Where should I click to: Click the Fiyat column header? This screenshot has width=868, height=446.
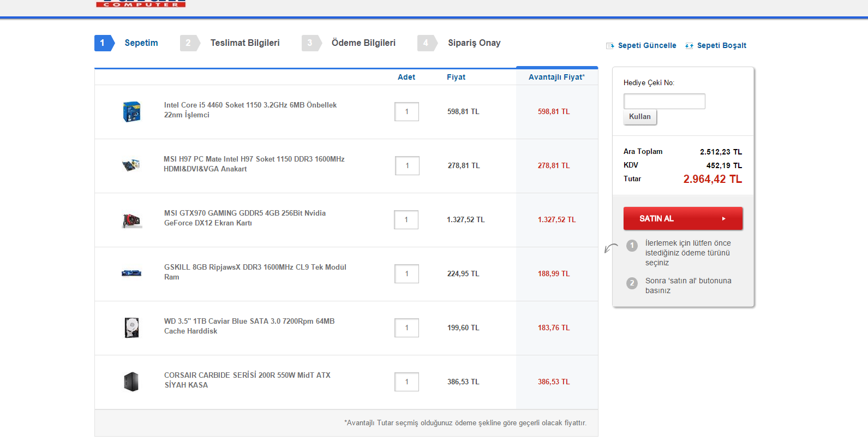coord(456,77)
